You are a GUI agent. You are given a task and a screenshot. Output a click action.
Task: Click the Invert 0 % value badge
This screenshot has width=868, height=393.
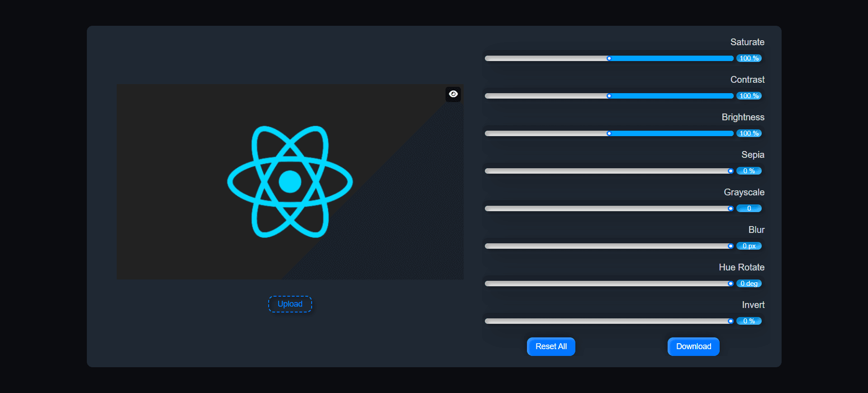coord(749,321)
